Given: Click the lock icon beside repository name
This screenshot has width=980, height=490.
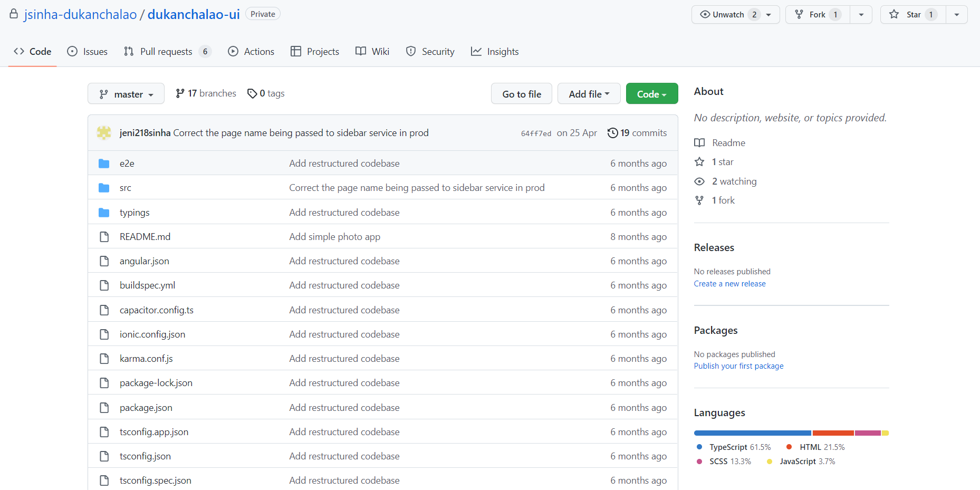Looking at the screenshot, I should coord(13,14).
